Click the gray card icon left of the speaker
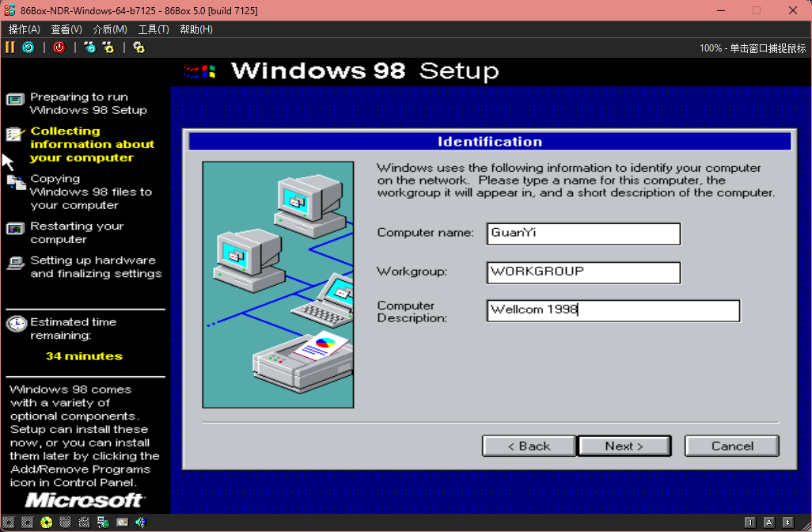The height and width of the screenshot is (532, 812). (122, 522)
